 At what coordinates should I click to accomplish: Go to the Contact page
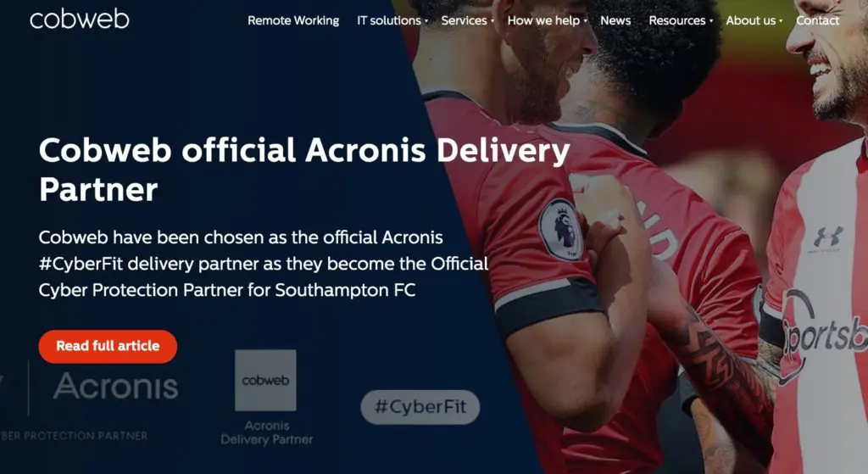(818, 20)
